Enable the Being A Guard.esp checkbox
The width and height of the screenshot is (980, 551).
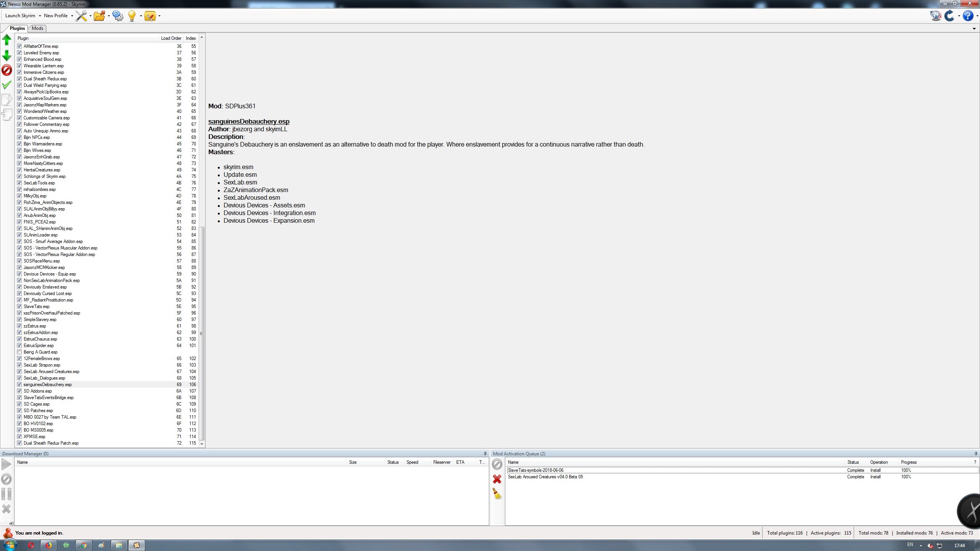click(x=20, y=352)
